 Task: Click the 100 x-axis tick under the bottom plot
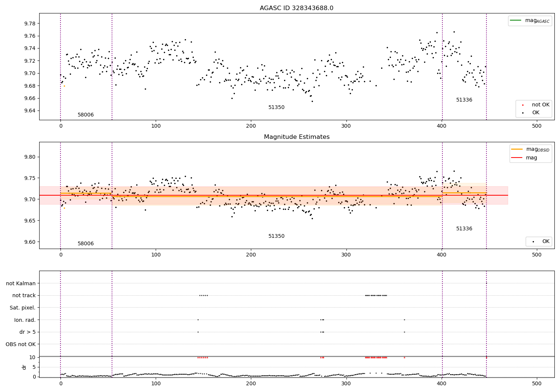(156, 384)
